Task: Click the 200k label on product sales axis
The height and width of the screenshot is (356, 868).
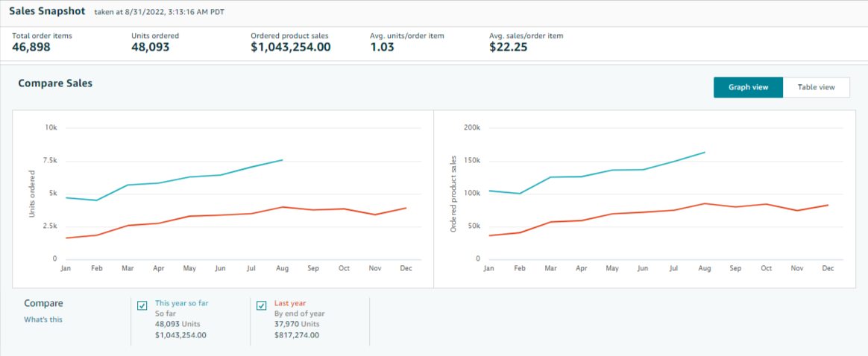Action: coord(472,127)
